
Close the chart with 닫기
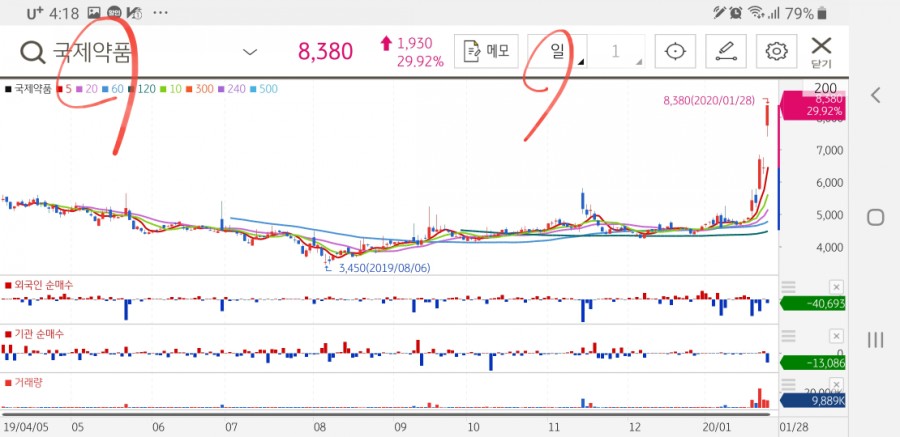(821, 52)
